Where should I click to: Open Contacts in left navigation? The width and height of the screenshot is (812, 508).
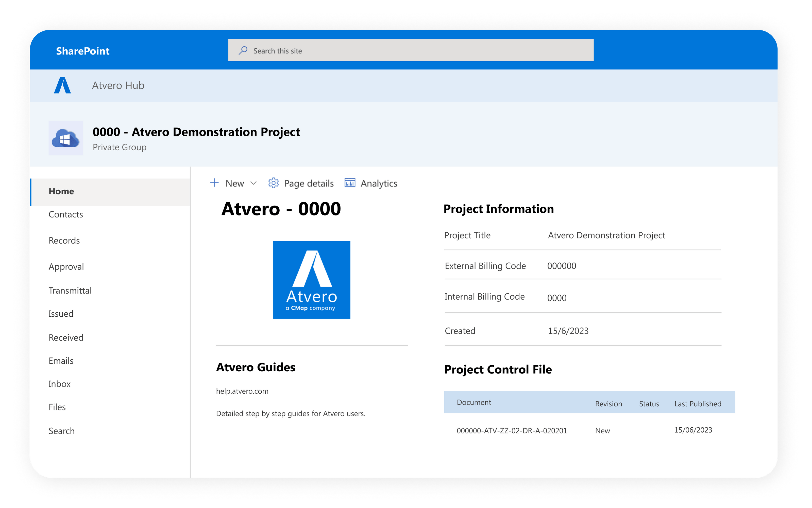pos(66,214)
